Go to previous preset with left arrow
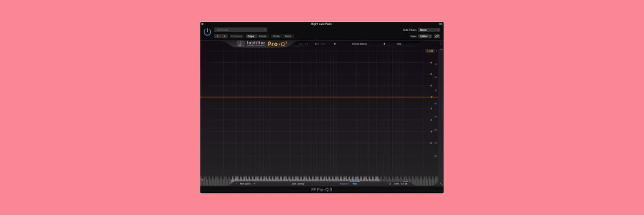This screenshot has width=644, height=215. 218,36
